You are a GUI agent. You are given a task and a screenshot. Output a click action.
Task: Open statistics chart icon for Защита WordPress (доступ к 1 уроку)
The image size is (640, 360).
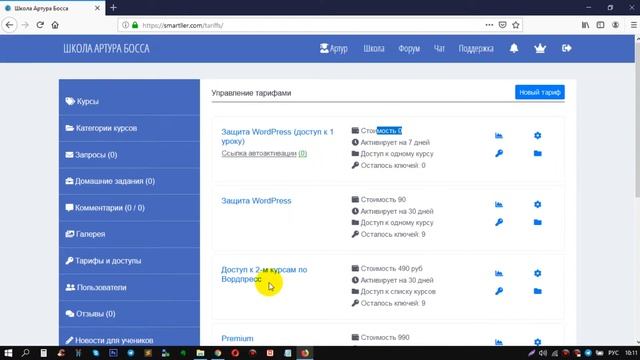[499, 136]
